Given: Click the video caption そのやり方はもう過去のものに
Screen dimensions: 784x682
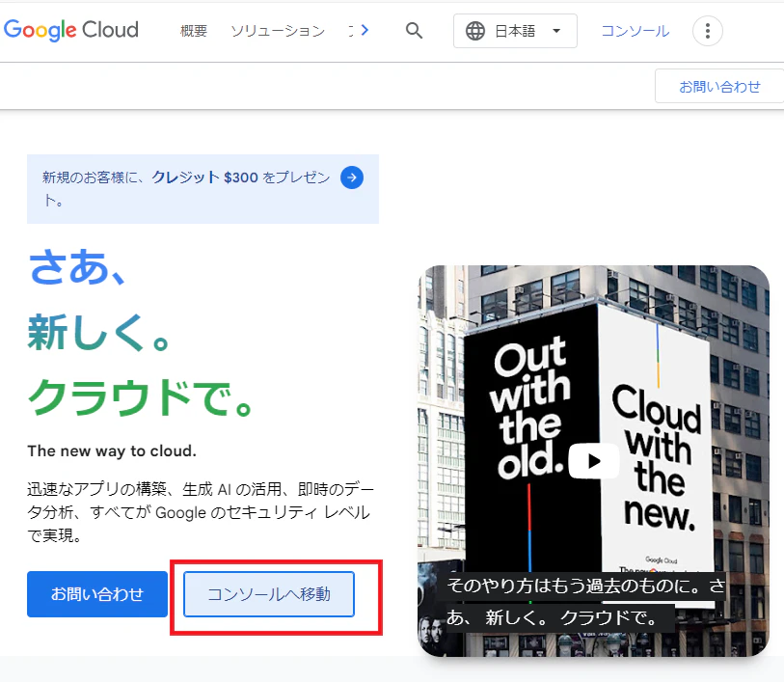Looking at the screenshot, I should coord(585,602).
